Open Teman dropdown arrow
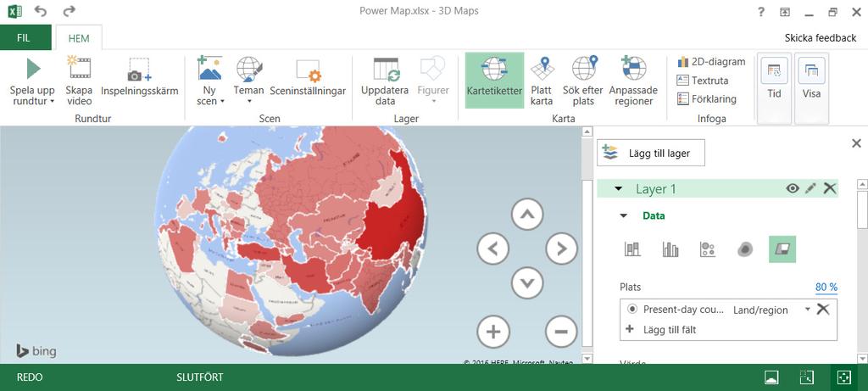The image size is (868, 391). point(249,101)
